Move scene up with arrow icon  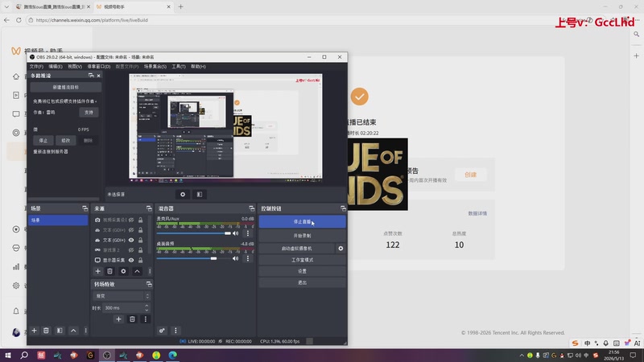point(73,331)
